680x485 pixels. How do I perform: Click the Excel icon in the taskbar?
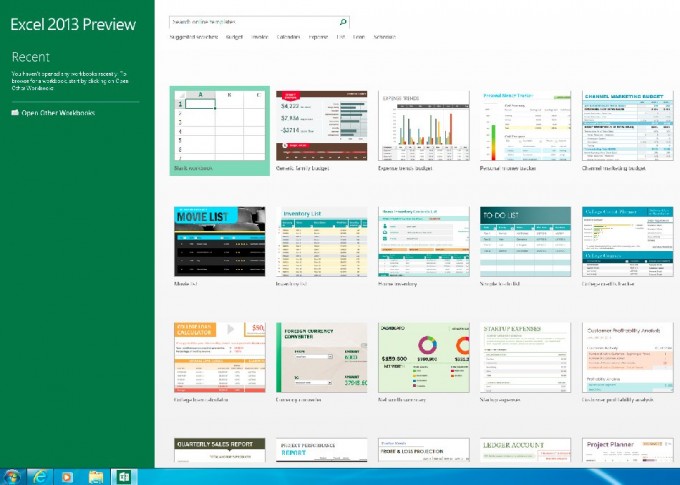124,477
